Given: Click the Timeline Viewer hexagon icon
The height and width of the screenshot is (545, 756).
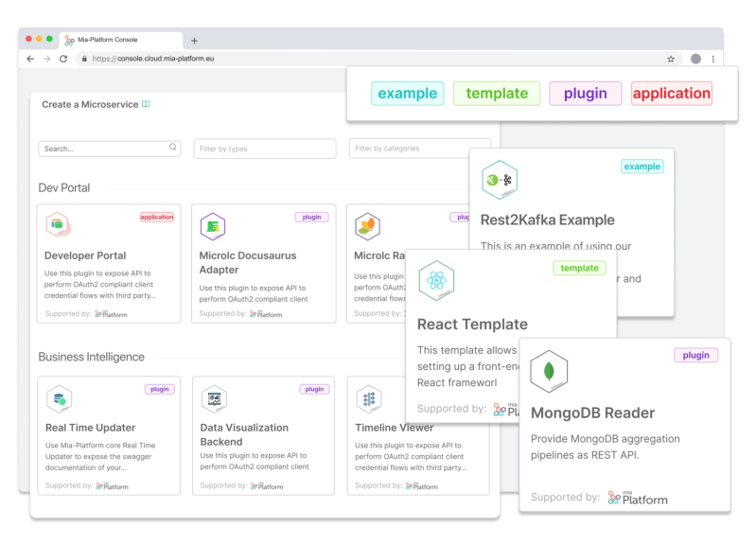Looking at the screenshot, I should (x=369, y=399).
